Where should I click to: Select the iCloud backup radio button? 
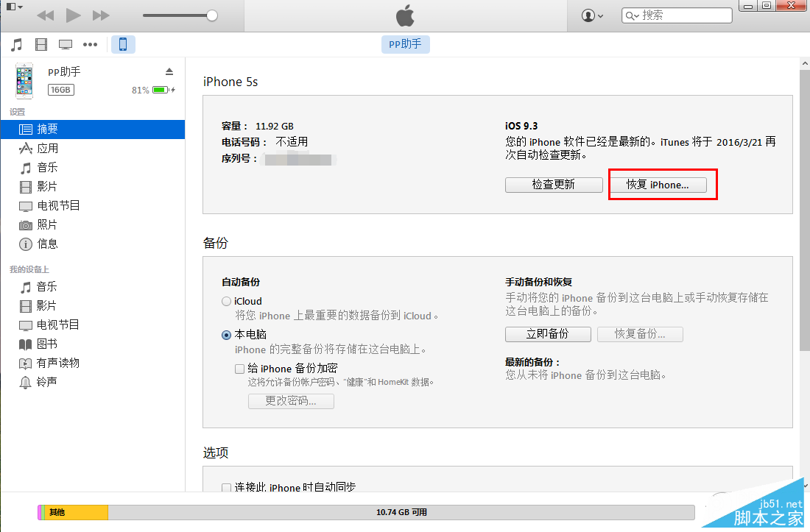226,302
